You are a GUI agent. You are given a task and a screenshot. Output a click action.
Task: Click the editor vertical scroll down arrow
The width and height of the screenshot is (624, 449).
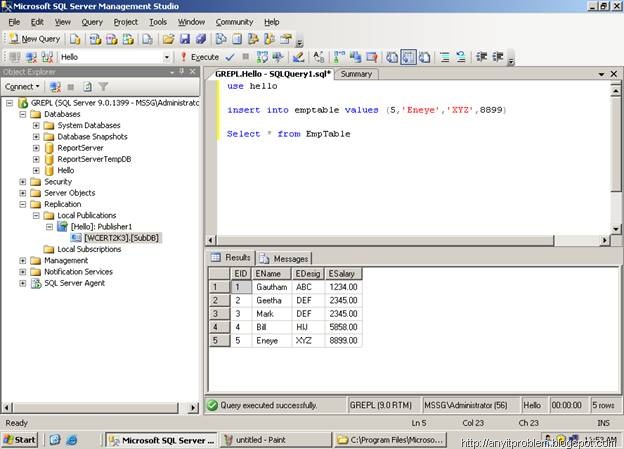click(x=616, y=229)
